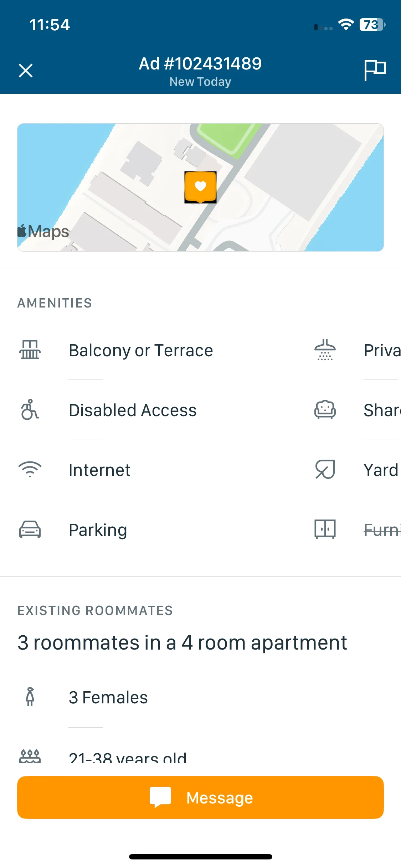401x868 pixels.
Task: Select the Parking amenity label
Action: pos(98,530)
